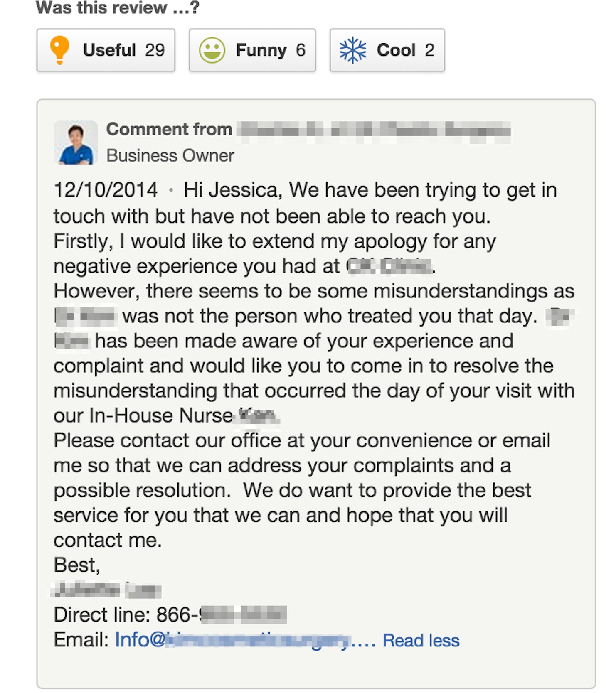This screenshot has width=616, height=693.
Task: Mark the review as Funny
Action: click(252, 50)
